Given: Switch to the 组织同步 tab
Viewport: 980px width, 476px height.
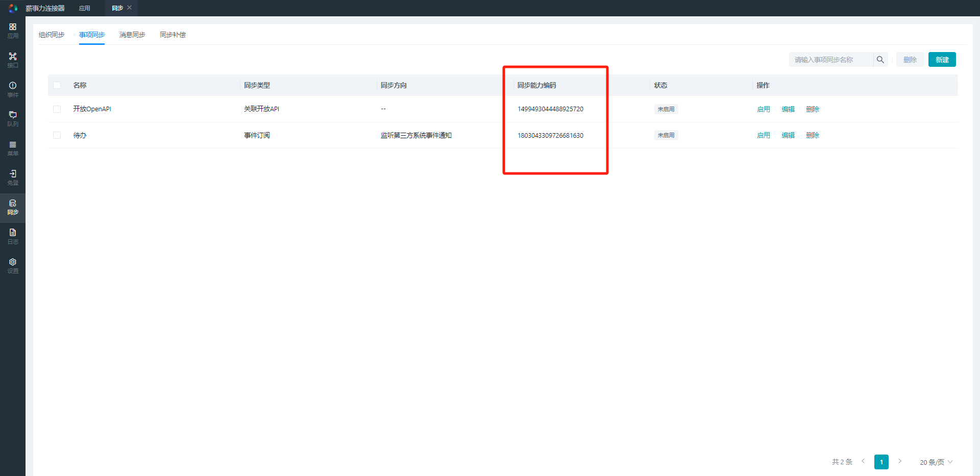Looking at the screenshot, I should click(52, 35).
